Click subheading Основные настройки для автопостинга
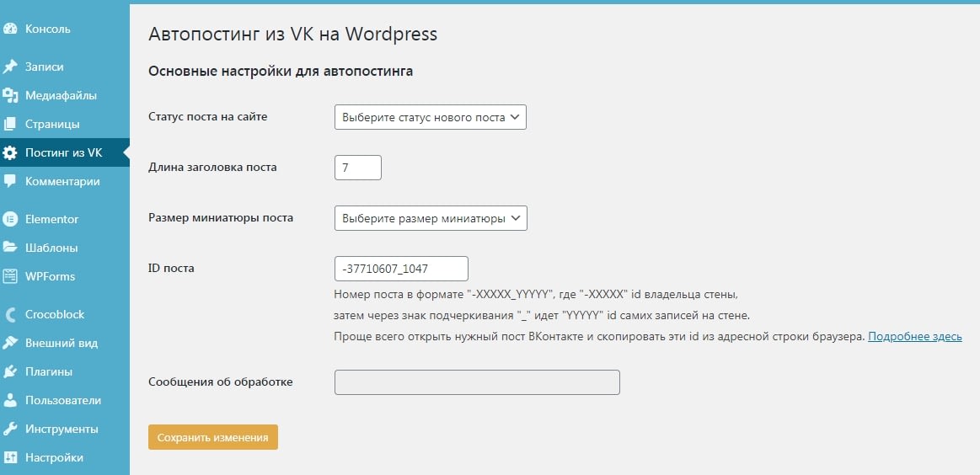Screen dimensions: 980x475 (x=281, y=72)
